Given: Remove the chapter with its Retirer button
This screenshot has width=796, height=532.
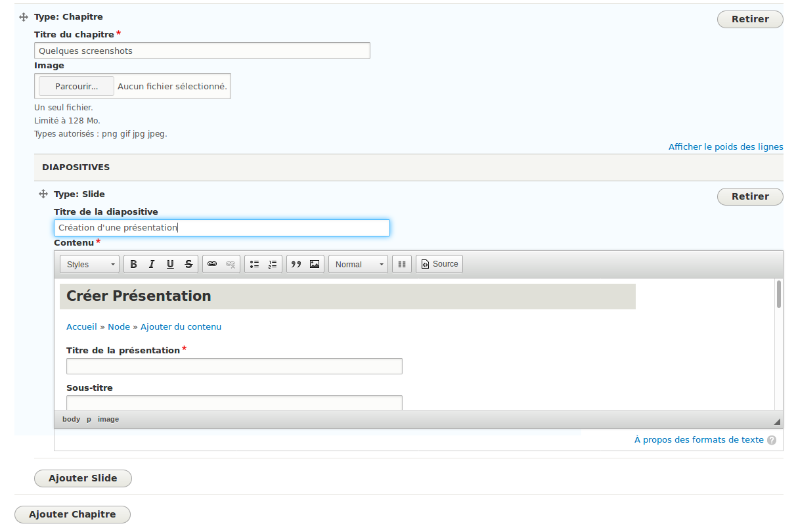Looking at the screenshot, I should coord(750,19).
